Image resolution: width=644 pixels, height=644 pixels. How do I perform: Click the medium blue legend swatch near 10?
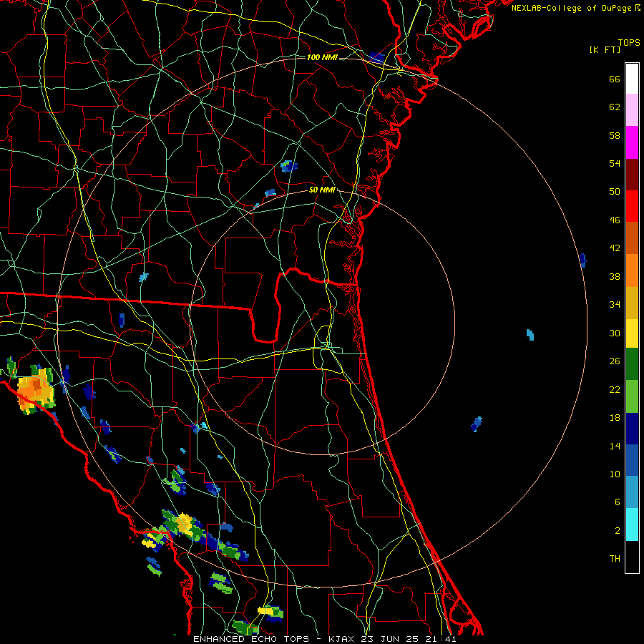click(632, 460)
